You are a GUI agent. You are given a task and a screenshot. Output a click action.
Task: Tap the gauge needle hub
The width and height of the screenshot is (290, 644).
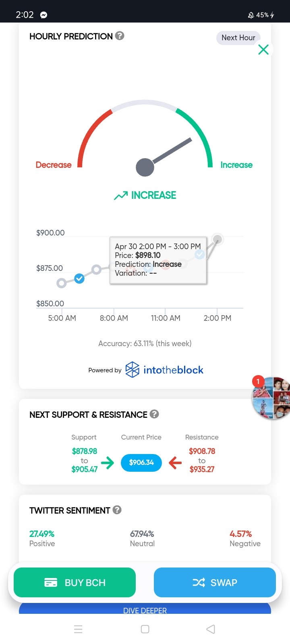[145, 167]
